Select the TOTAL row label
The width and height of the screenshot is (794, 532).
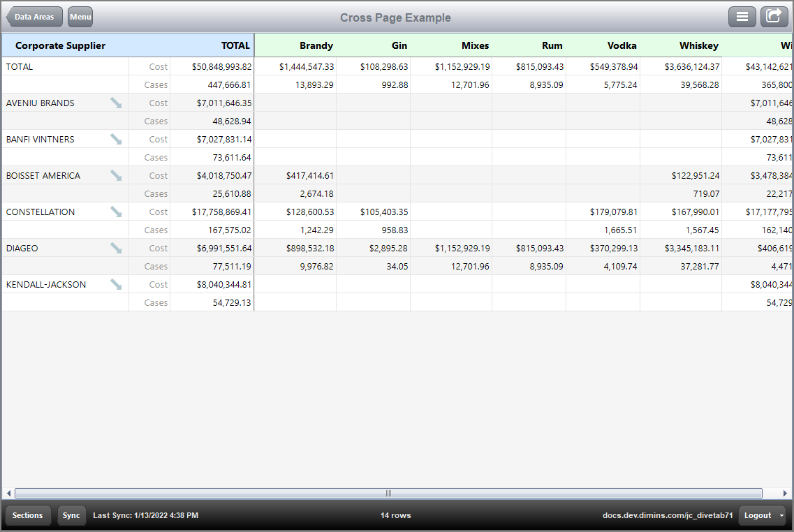[x=19, y=66]
